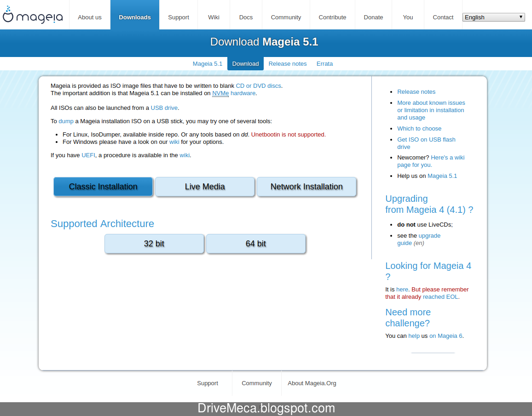The width and height of the screenshot is (532, 416).
Task: Open the on Mageia 6 link
Action: click(x=446, y=336)
